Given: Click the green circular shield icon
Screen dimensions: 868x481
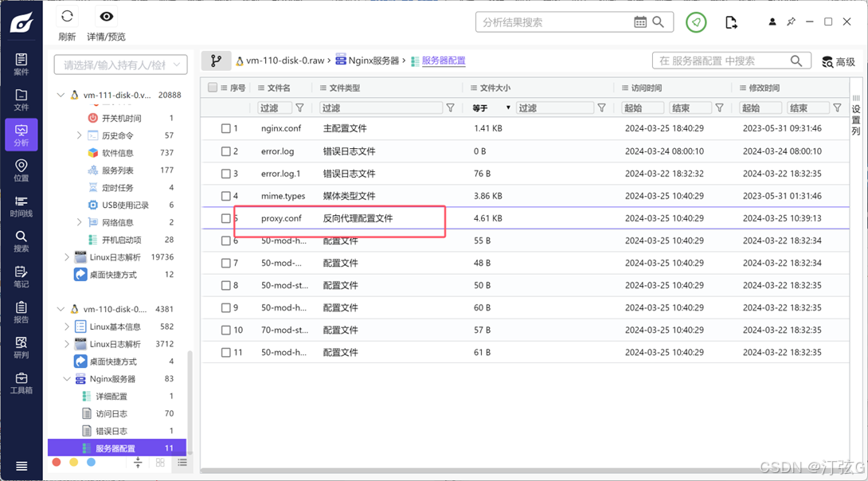Looking at the screenshot, I should tap(696, 22).
